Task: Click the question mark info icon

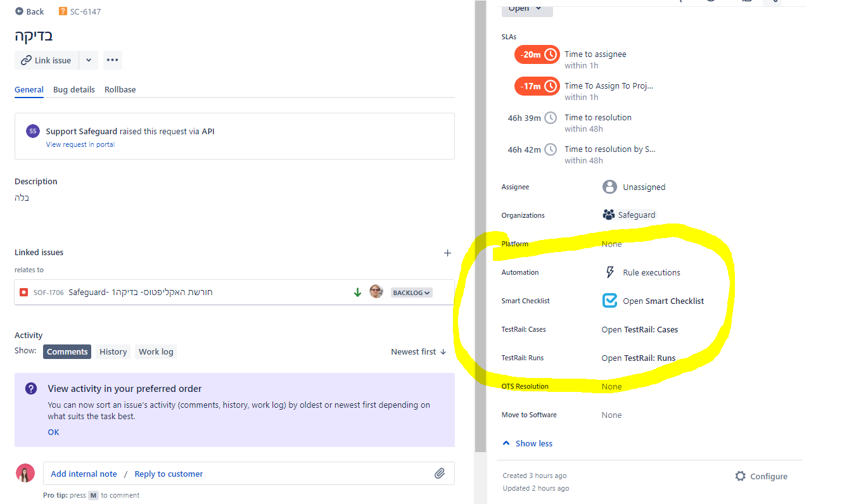Action: click(x=31, y=388)
